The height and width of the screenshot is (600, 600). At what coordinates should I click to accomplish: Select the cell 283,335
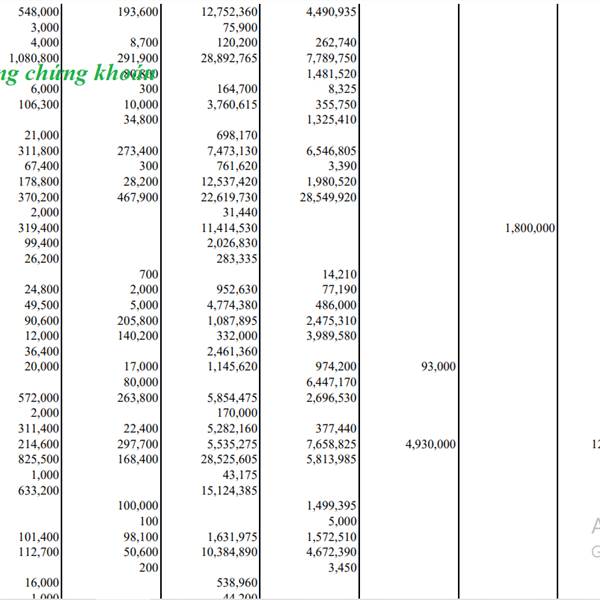[237, 259]
